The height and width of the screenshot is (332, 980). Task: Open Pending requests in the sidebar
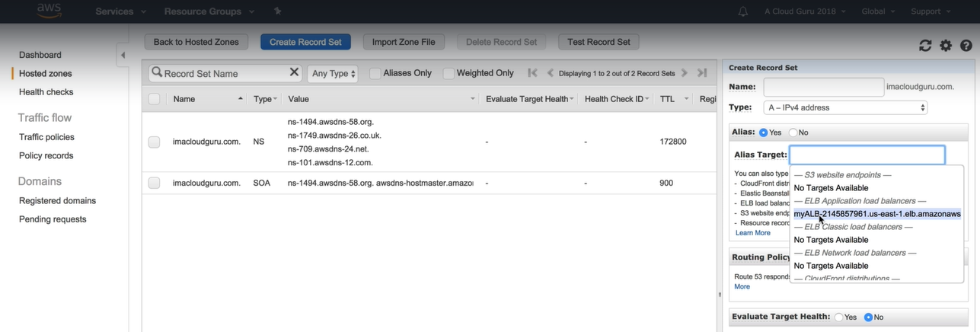[x=53, y=219]
